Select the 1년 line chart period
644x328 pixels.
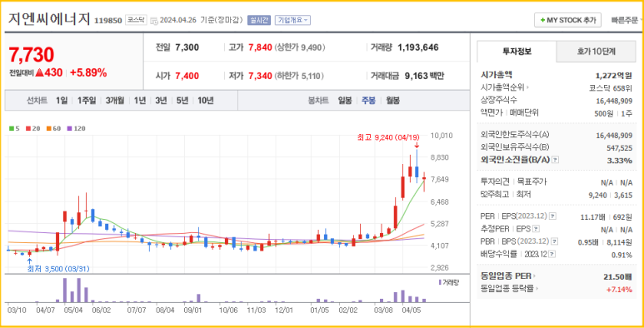pos(140,101)
